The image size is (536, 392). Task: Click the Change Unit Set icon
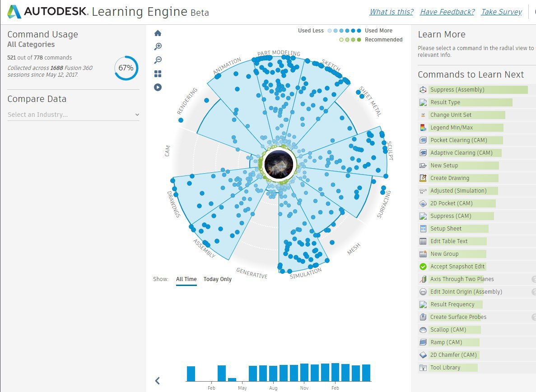[423, 115]
